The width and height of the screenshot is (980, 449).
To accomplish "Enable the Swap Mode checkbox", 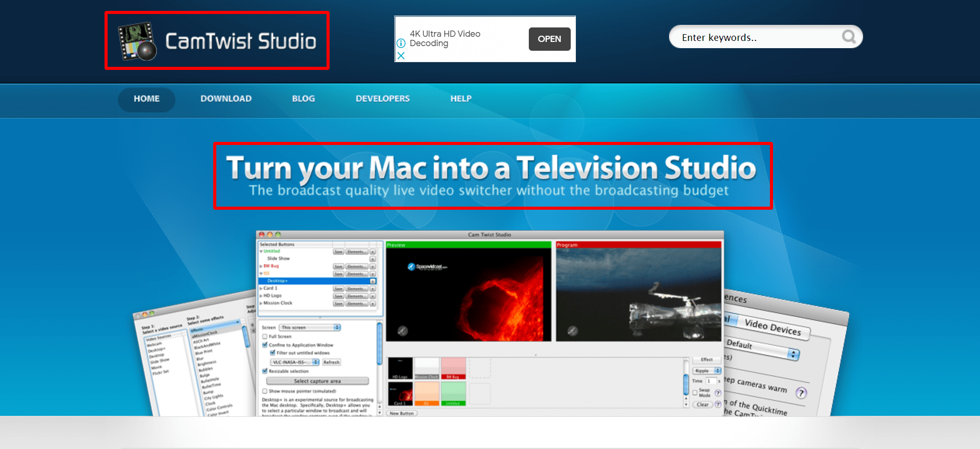I will (695, 393).
